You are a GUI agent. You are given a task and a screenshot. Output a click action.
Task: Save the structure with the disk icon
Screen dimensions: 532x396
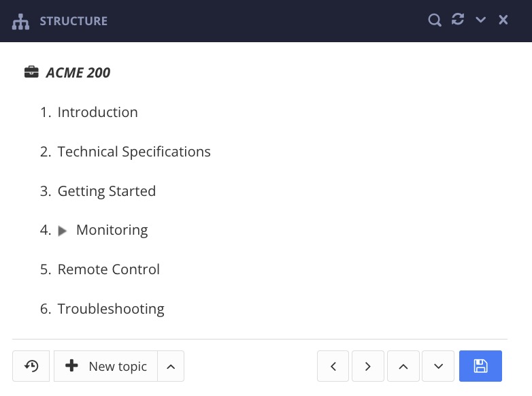[480, 366]
